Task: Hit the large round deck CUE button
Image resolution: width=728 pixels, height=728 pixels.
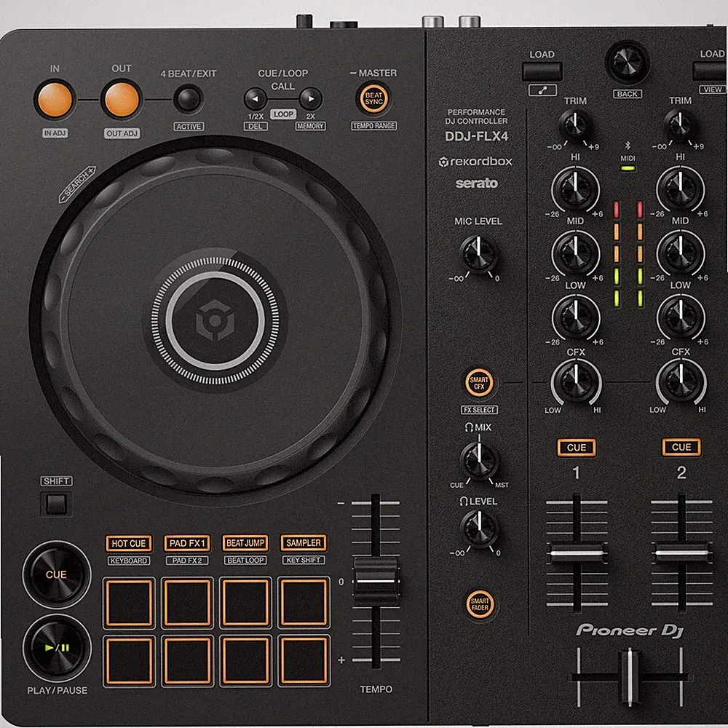Action: click(57, 575)
